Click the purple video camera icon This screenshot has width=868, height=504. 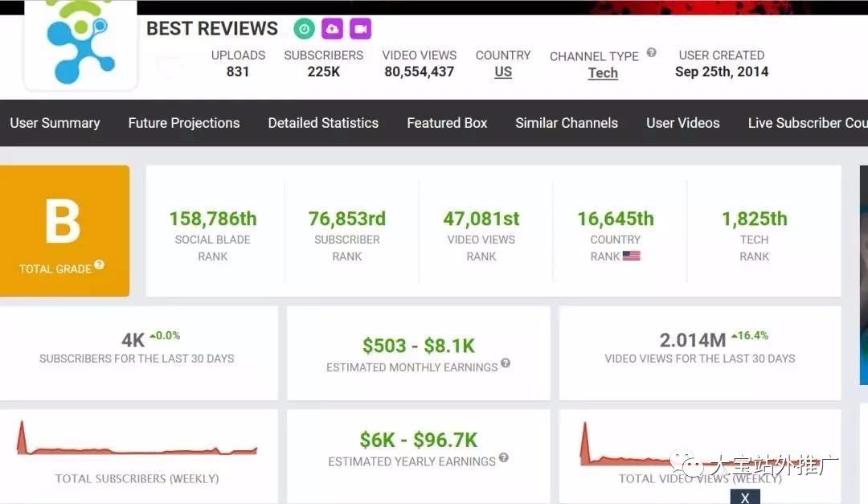pyautogui.click(x=360, y=29)
